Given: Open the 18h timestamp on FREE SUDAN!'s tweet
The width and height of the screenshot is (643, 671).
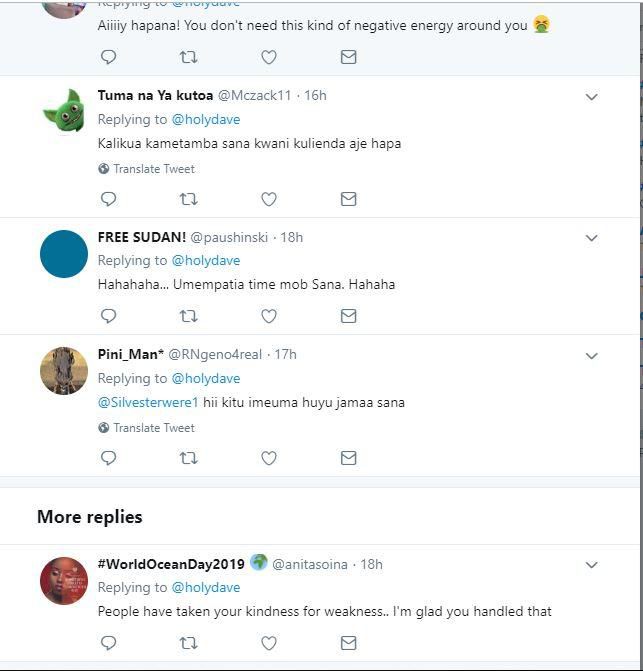Looking at the screenshot, I should pyautogui.click(x=291, y=238).
